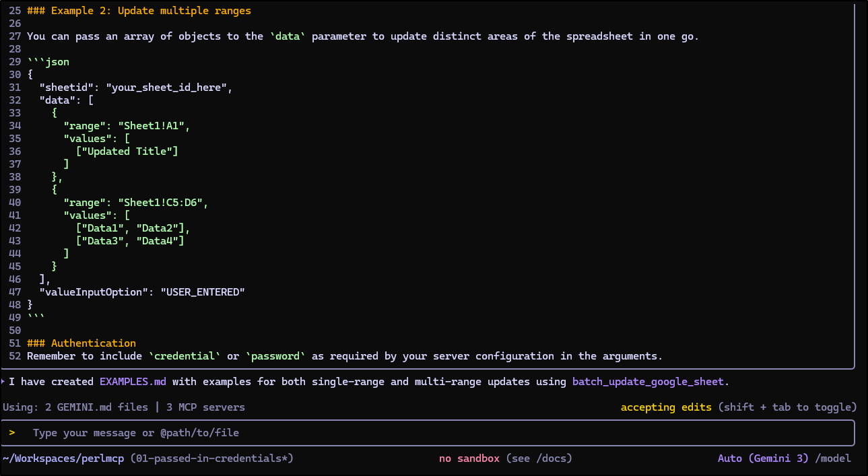The height and width of the screenshot is (476, 868).
Task: Click the no sandbox status indicator
Action: coord(469,458)
